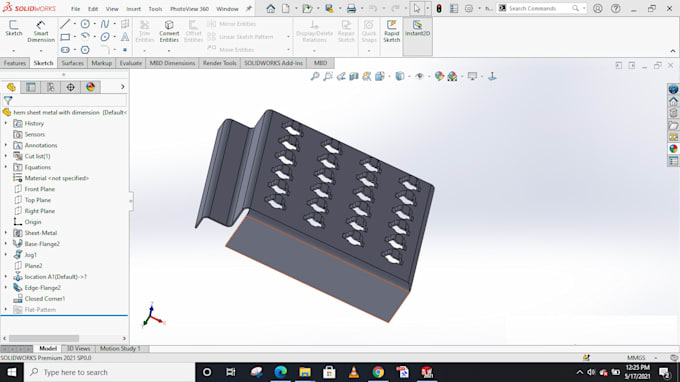This screenshot has width=680, height=382.
Task: Click the Help question mark icon
Action: [615, 8]
